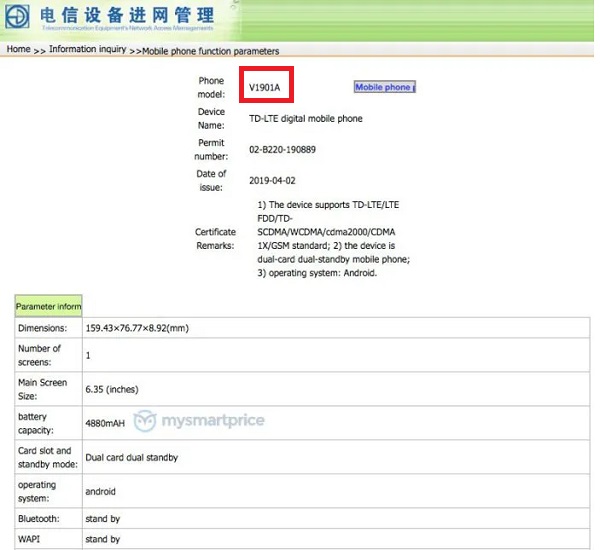Select Mobile phone function parameters breadcrumb
Screen dimensions: 600x550
(x=210, y=51)
